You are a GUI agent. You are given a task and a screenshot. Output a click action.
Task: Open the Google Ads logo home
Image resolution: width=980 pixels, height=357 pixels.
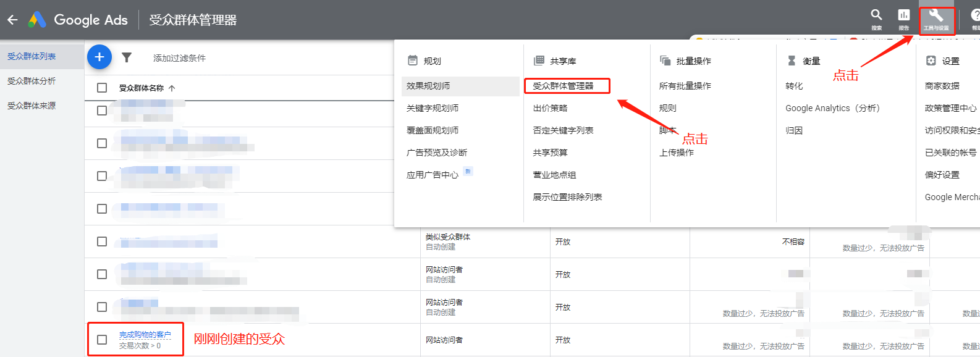coord(78,20)
